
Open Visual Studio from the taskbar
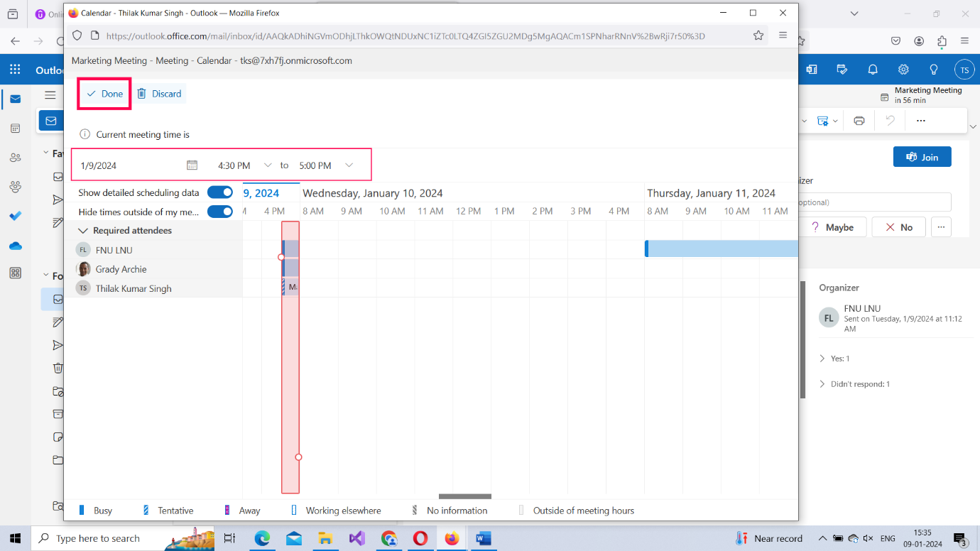point(356,538)
